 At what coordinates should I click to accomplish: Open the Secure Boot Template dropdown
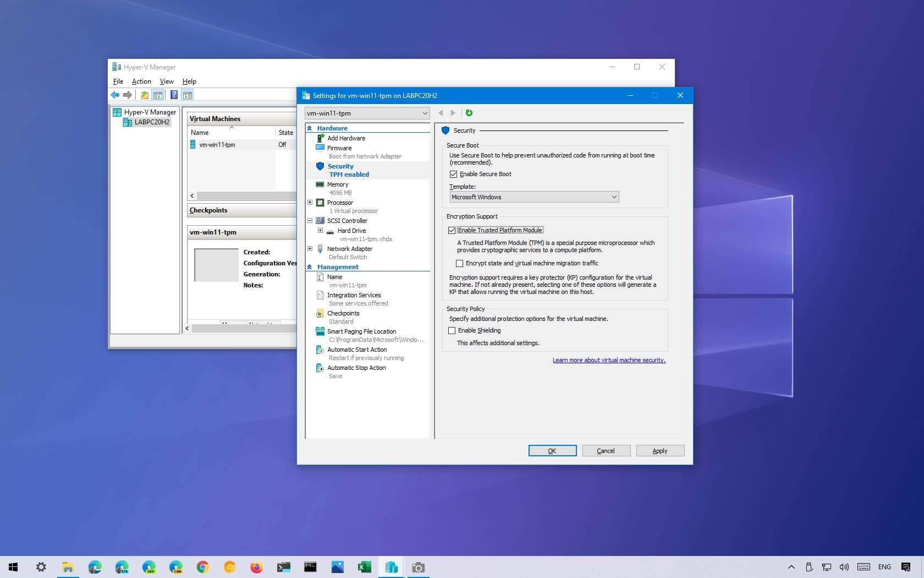point(533,197)
